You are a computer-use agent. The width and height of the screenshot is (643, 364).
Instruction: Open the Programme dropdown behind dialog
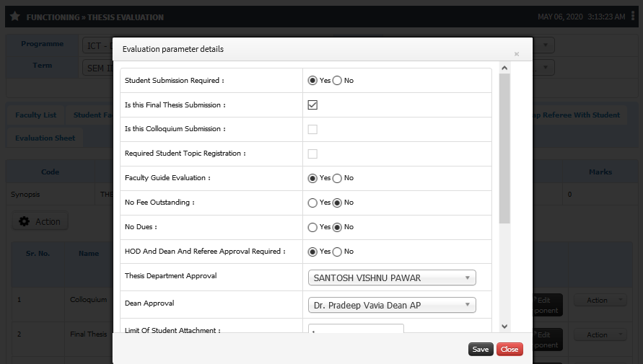coord(97,45)
